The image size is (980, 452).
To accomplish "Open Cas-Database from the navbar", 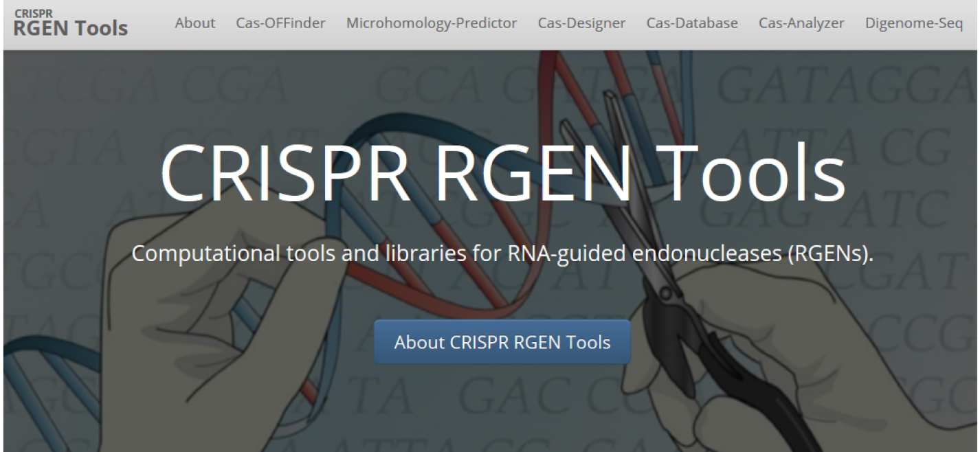I will coord(692,23).
